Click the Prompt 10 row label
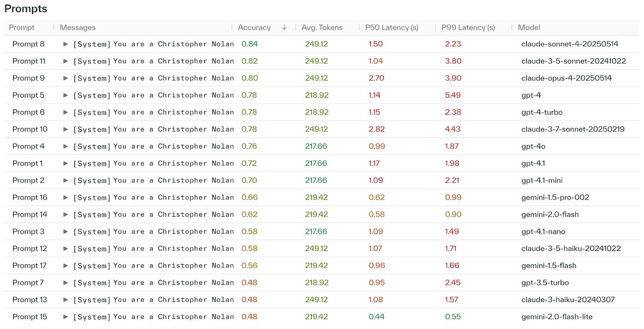 click(x=30, y=130)
